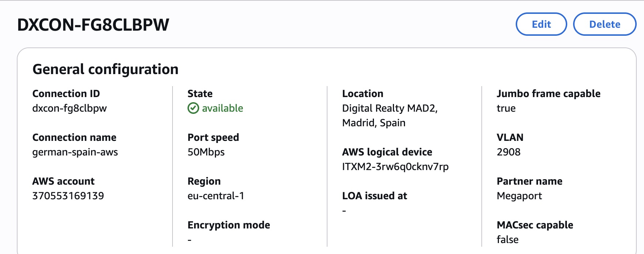This screenshot has height=254, width=644.
Task: Click the Delete button
Action: pyautogui.click(x=605, y=24)
